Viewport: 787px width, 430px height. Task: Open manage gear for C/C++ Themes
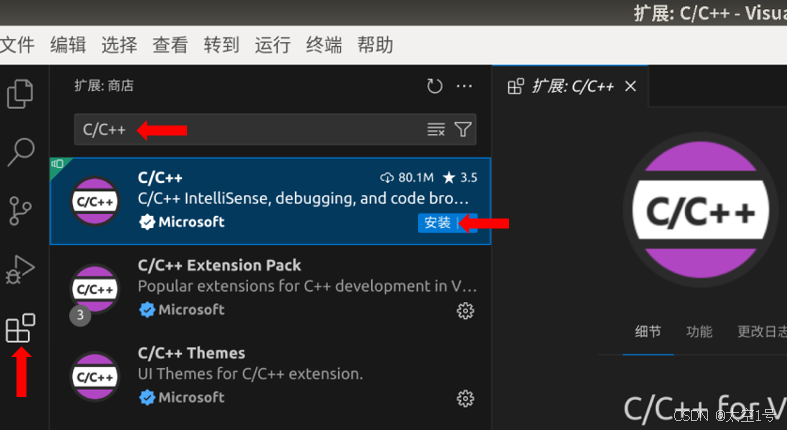[x=465, y=398]
